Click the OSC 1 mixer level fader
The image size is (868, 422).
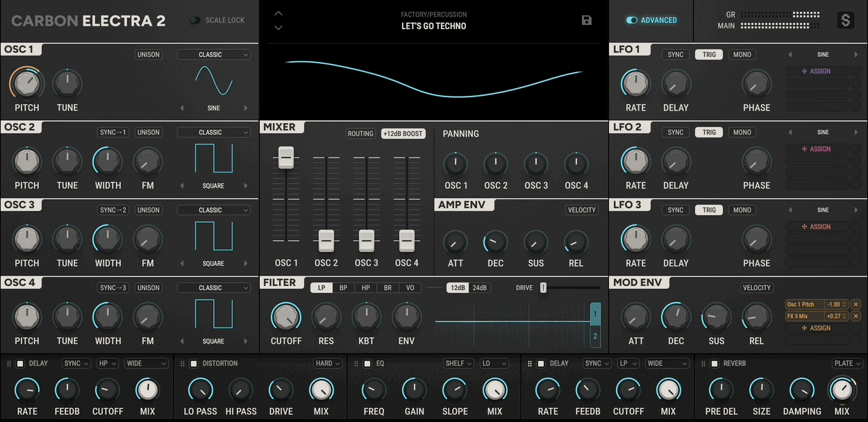tap(286, 158)
